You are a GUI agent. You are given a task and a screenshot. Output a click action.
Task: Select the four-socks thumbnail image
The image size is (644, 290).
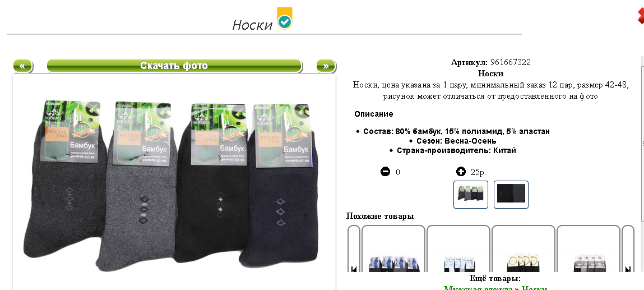[x=471, y=195]
